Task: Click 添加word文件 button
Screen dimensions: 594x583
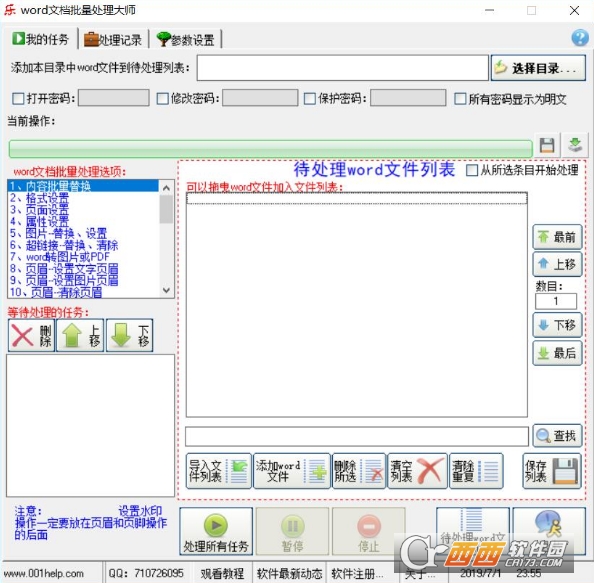Action: coord(291,471)
